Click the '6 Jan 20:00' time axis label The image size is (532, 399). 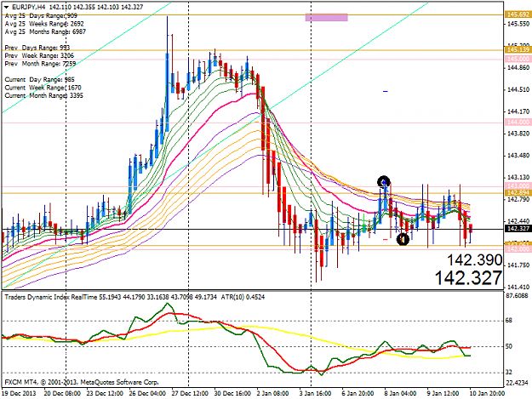pos(358,393)
